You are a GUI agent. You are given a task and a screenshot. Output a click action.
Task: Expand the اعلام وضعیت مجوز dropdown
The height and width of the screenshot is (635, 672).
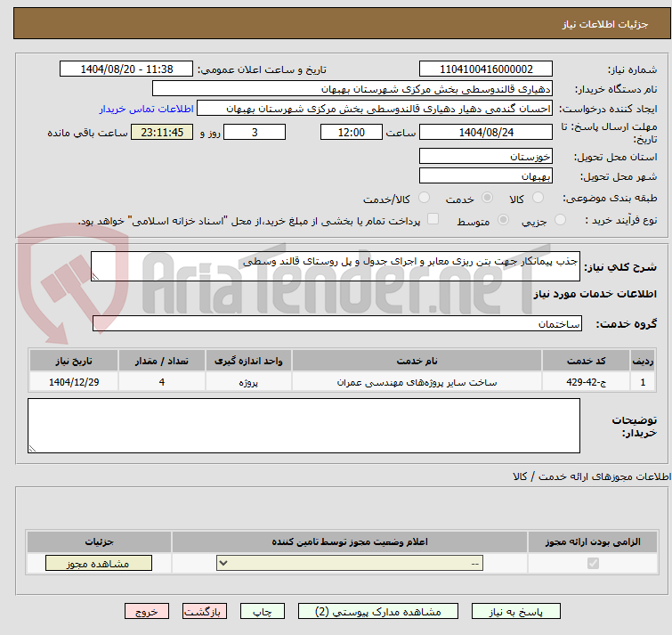point(349,563)
